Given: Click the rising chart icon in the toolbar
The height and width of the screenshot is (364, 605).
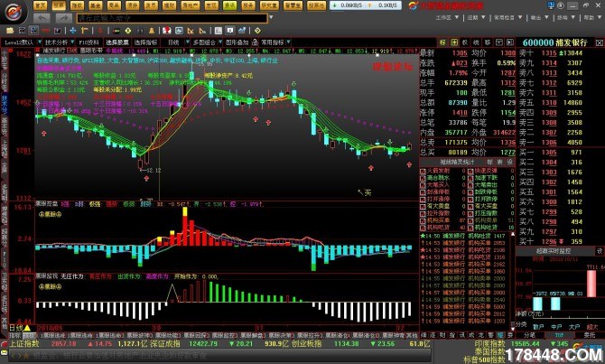Looking at the screenshot, I should (242, 31).
